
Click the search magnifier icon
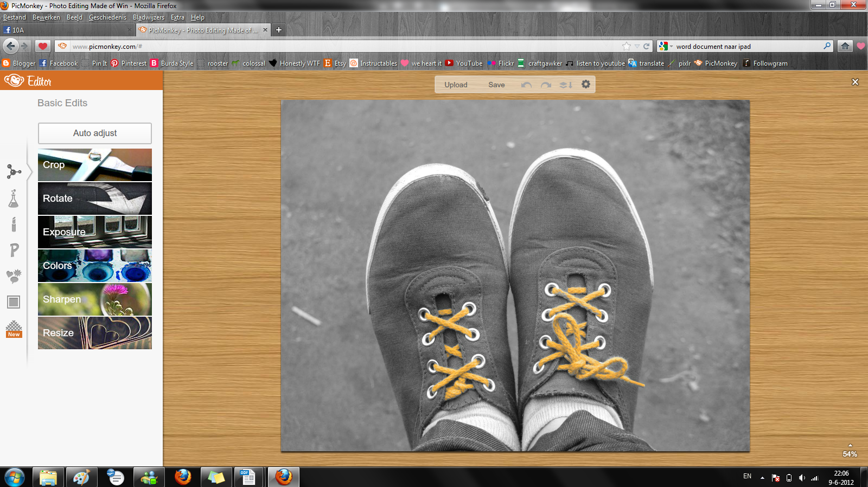(827, 46)
